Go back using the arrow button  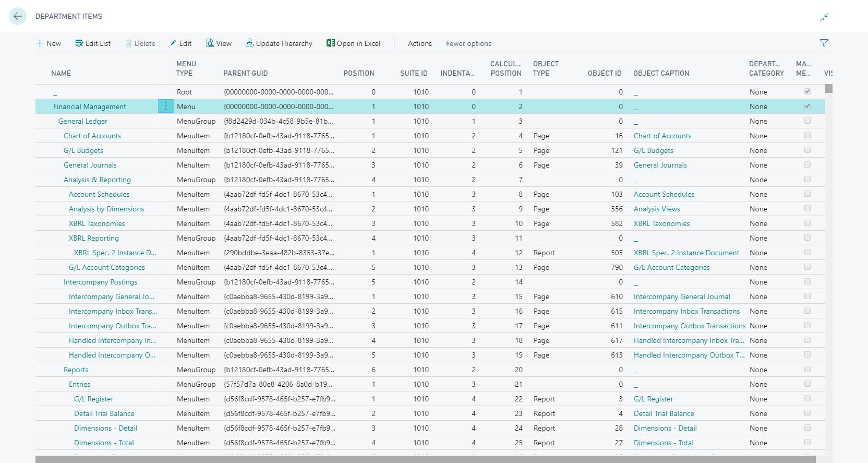[18, 16]
